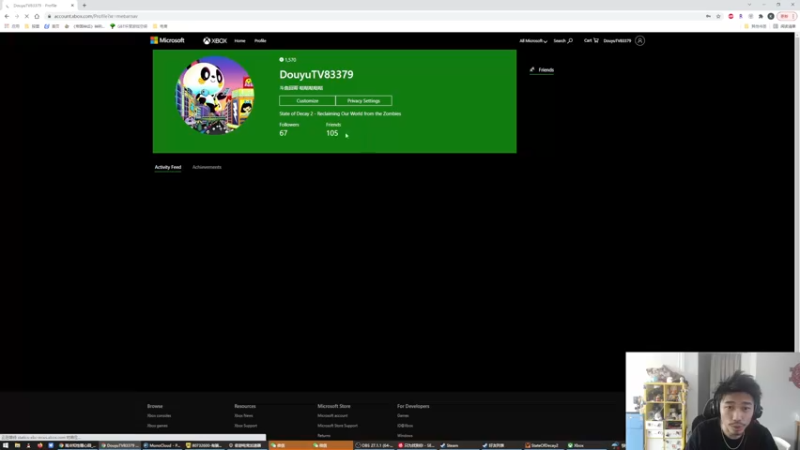Bookmark this page with the star icon
The image size is (800, 450).
[718, 16]
